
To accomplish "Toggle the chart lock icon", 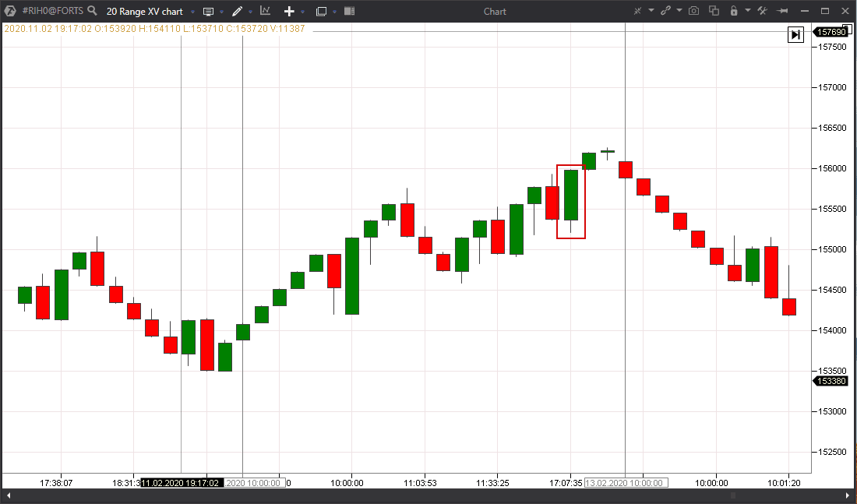I will [x=734, y=11].
